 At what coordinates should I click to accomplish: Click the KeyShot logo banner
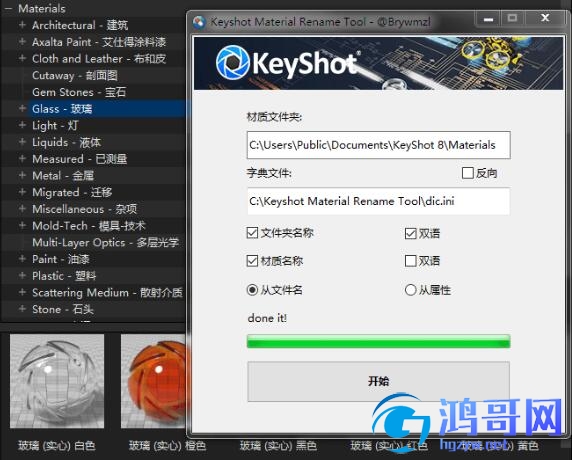(378, 63)
